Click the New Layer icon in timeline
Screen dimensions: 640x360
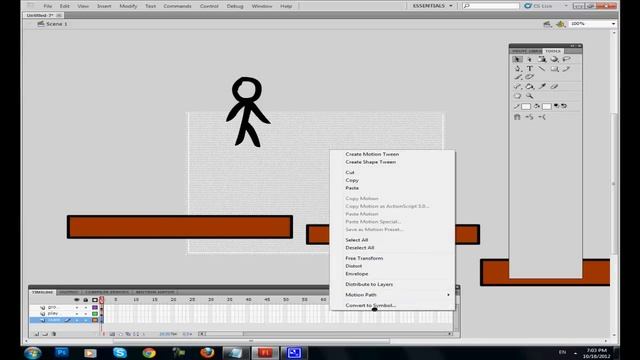36,334
